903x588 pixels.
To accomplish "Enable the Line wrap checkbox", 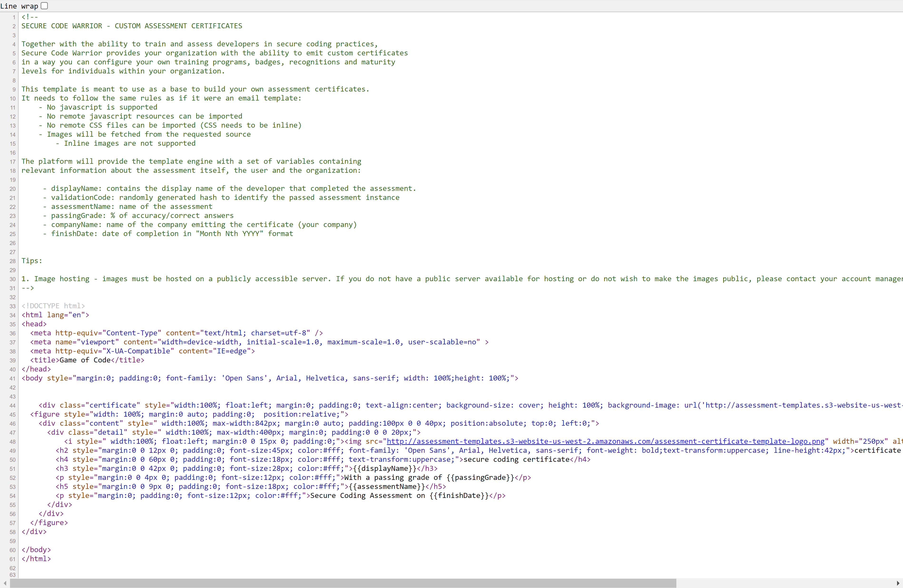I will pos(44,6).
